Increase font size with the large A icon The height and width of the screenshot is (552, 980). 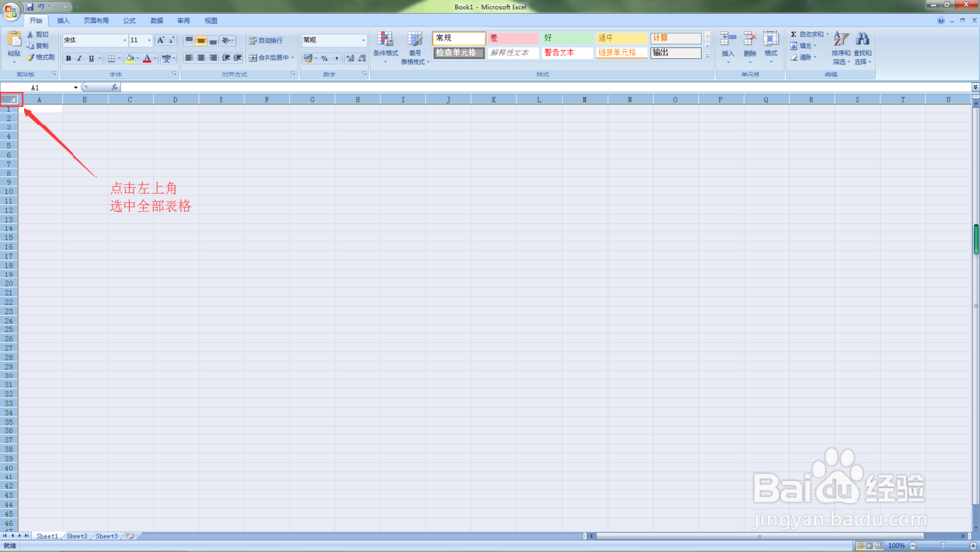click(x=160, y=40)
